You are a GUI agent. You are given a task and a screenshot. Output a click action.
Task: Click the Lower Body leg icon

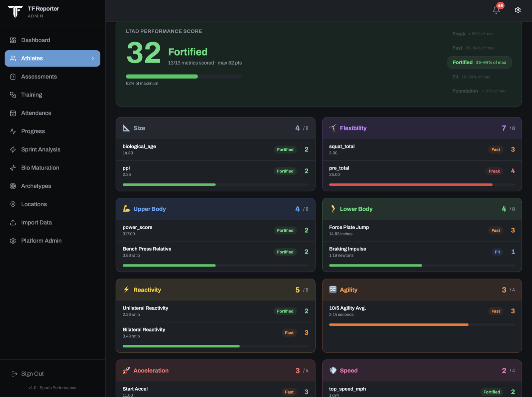pyautogui.click(x=333, y=209)
